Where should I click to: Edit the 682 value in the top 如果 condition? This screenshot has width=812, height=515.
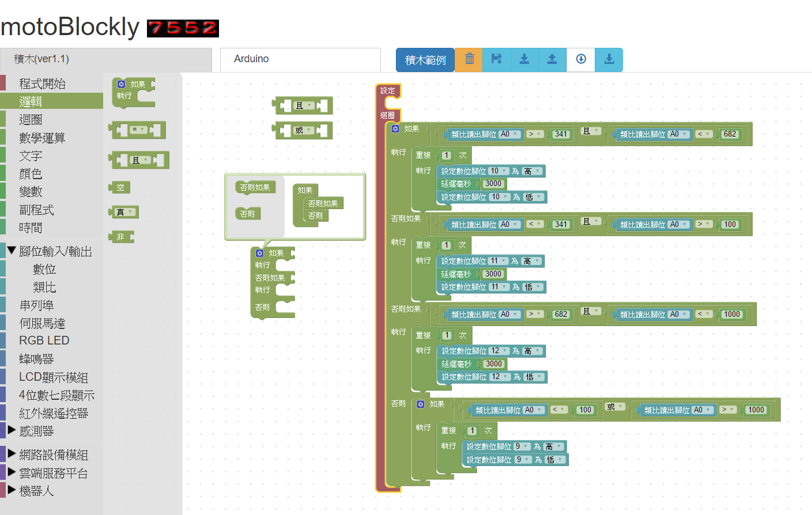tap(730, 134)
